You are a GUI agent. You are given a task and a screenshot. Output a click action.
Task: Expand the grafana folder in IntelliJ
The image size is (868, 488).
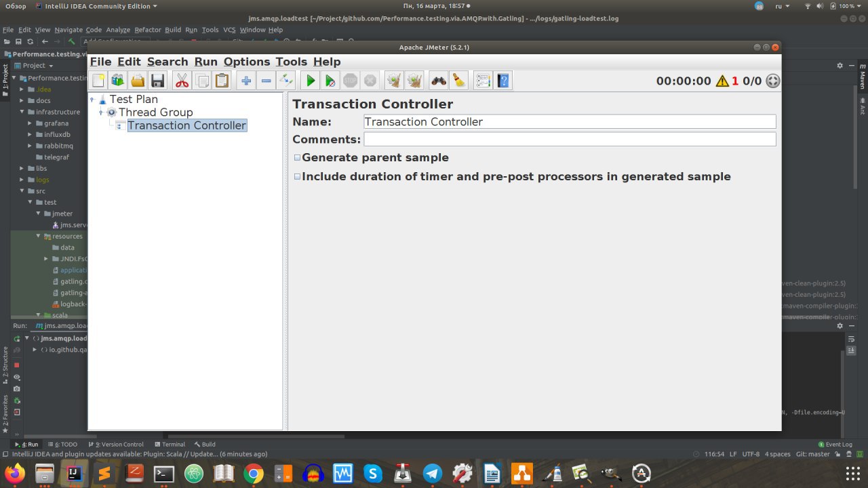click(x=30, y=123)
